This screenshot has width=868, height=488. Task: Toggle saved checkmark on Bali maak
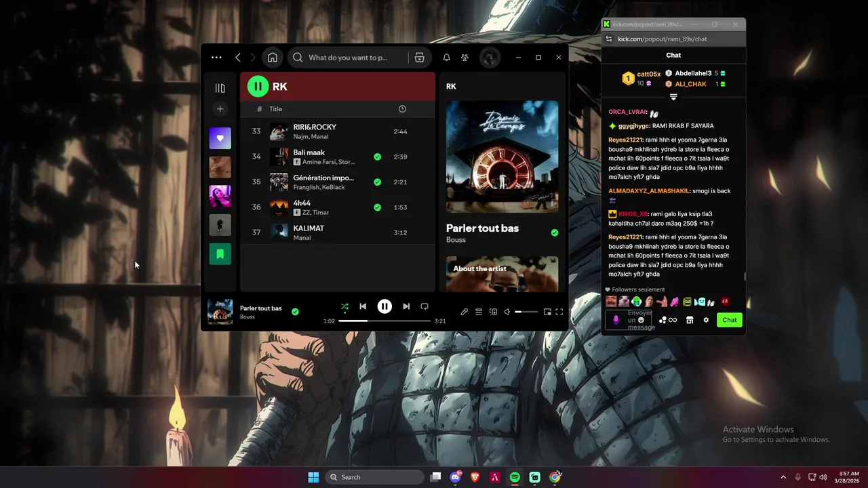(x=377, y=157)
